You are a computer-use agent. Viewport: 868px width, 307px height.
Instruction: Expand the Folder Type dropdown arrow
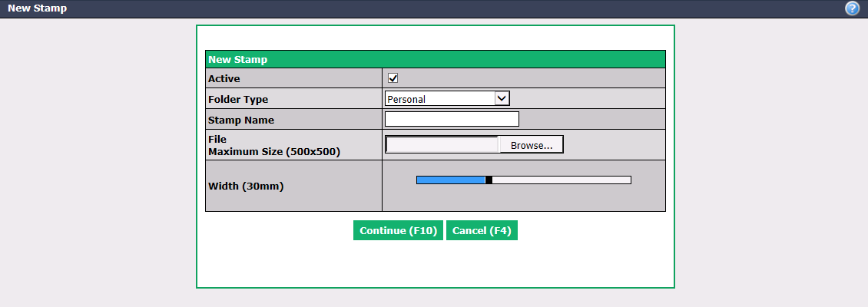[x=502, y=98]
